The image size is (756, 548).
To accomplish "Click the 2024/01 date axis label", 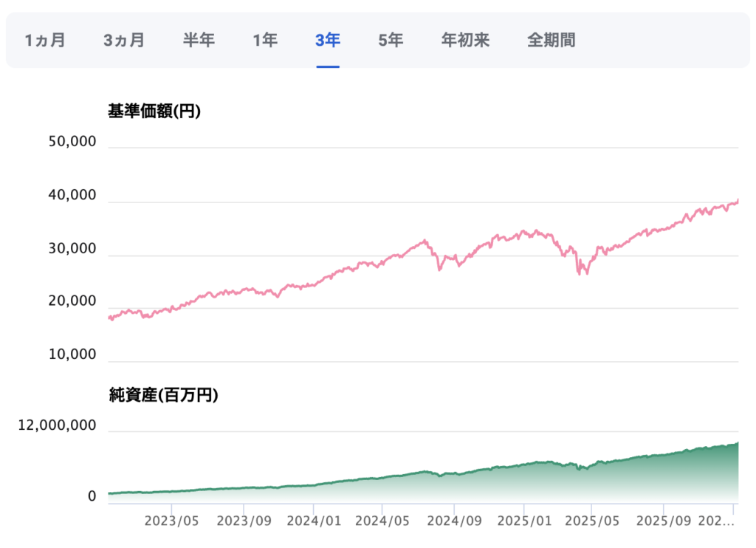I will (313, 520).
